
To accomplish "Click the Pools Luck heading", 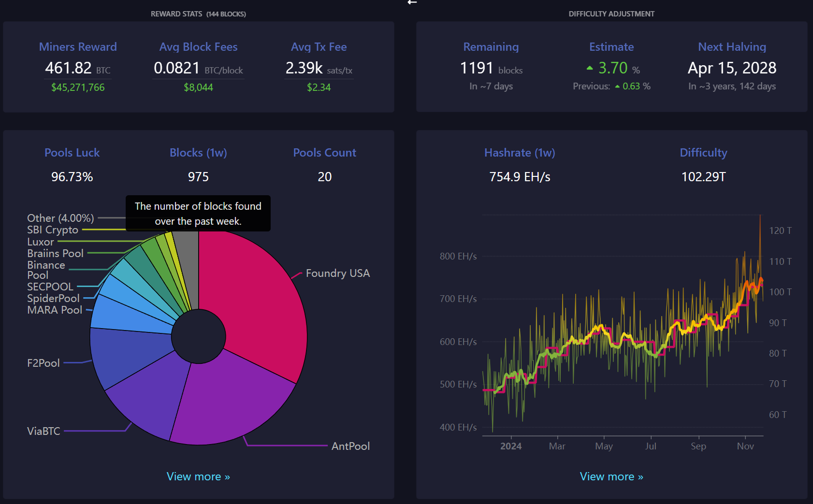I will click(72, 153).
